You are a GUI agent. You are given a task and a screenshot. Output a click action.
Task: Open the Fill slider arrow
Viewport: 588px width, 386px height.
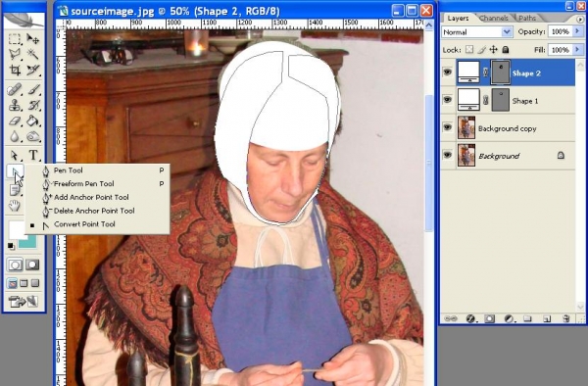pos(578,49)
